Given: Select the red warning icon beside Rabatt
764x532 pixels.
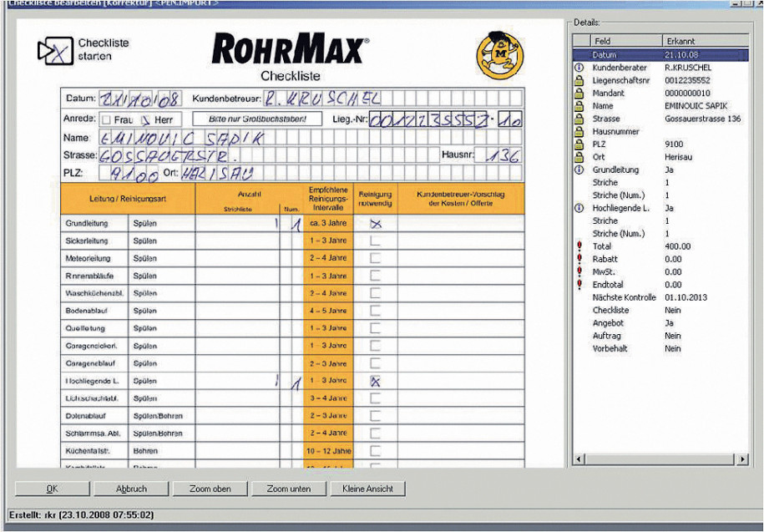Looking at the screenshot, I should 579,259.
